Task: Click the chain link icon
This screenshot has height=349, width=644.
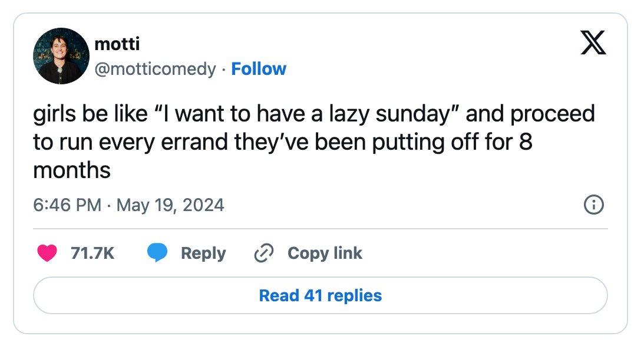Action: (x=264, y=253)
